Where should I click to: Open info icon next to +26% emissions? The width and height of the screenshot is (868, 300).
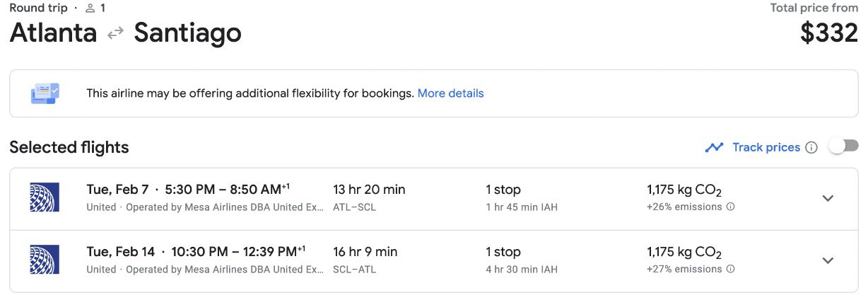pos(731,207)
